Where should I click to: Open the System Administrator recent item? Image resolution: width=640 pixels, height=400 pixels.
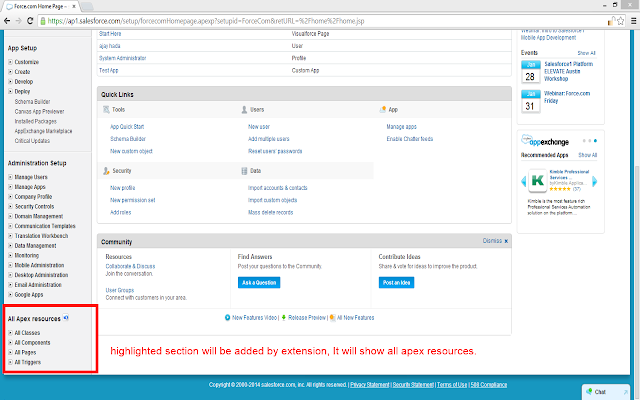click(122, 58)
